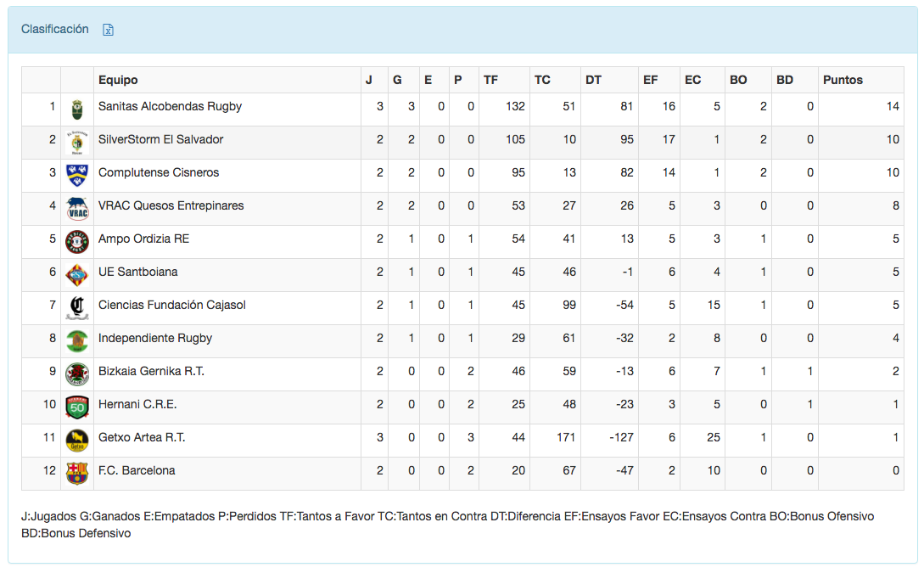Click the DT difference column header

593,80
